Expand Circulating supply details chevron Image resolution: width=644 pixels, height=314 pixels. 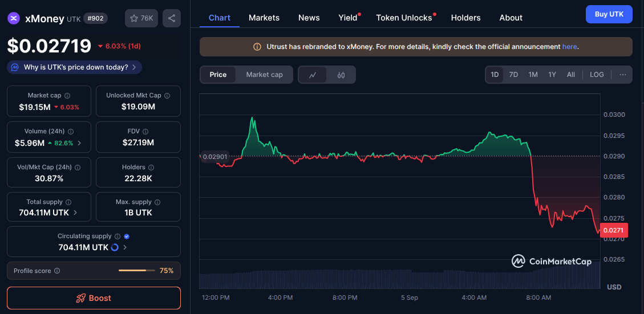click(125, 247)
